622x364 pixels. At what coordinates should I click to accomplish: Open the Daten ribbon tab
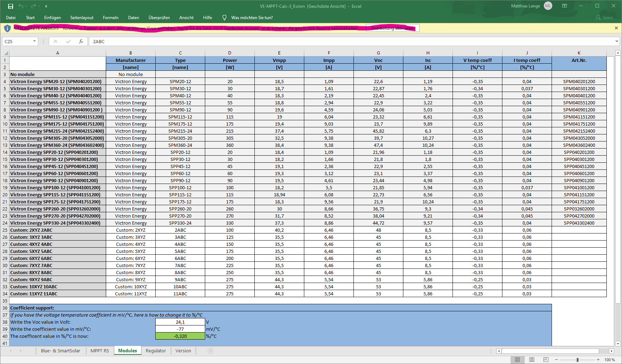click(133, 18)
